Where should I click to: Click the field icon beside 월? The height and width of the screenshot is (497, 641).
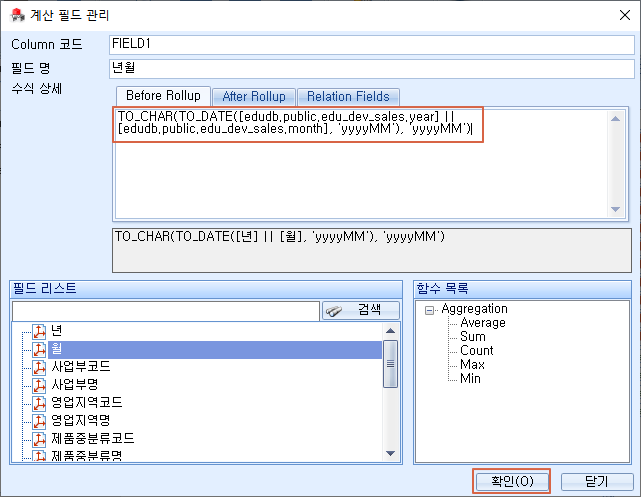(39, 349)
